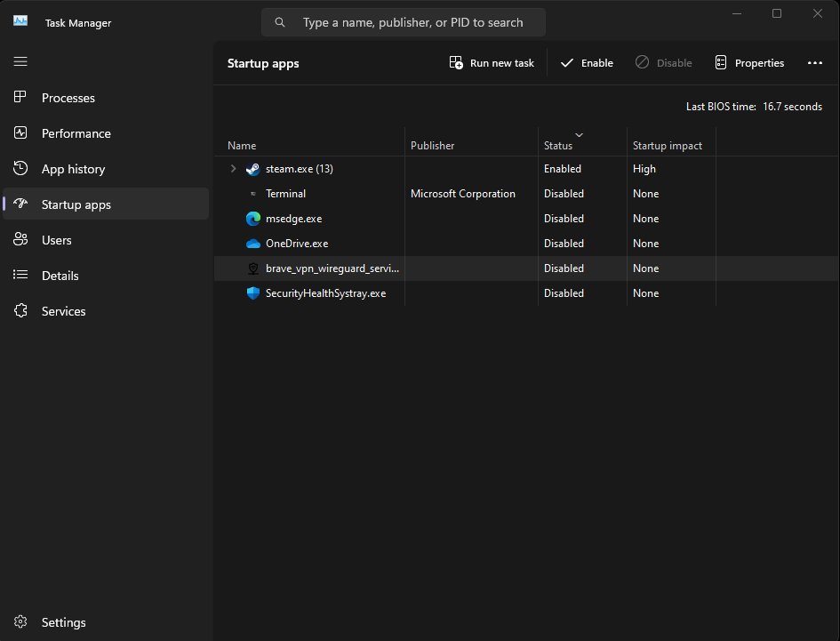Click the Services puzzle icon
This screenshot has width=840, height=641.
tap(20, 310)
